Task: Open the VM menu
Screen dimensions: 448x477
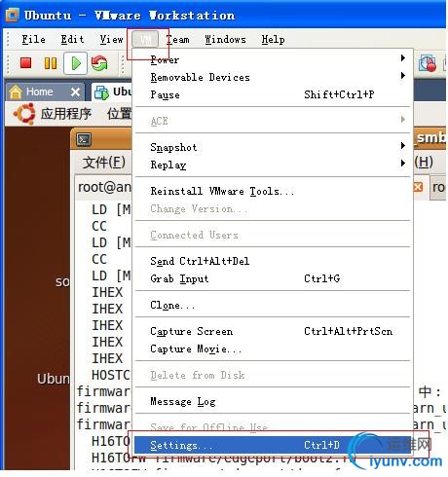Action: coord(145,40)
